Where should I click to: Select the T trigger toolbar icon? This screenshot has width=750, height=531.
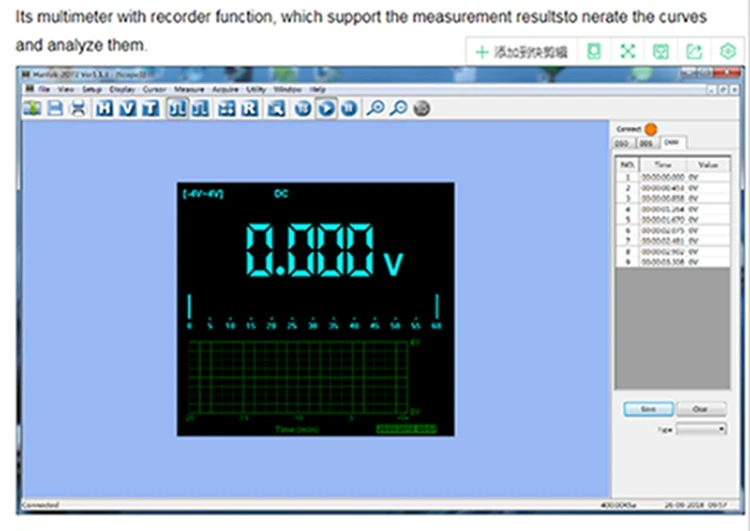point(149,109)
